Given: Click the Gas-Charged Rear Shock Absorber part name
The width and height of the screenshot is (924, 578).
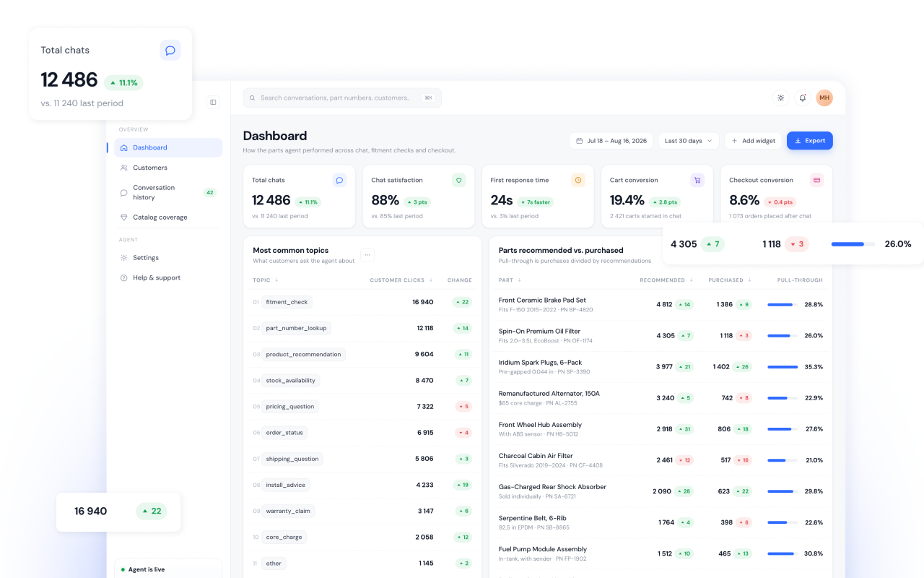Looking at the screenshot, I should tap(552, 487).
